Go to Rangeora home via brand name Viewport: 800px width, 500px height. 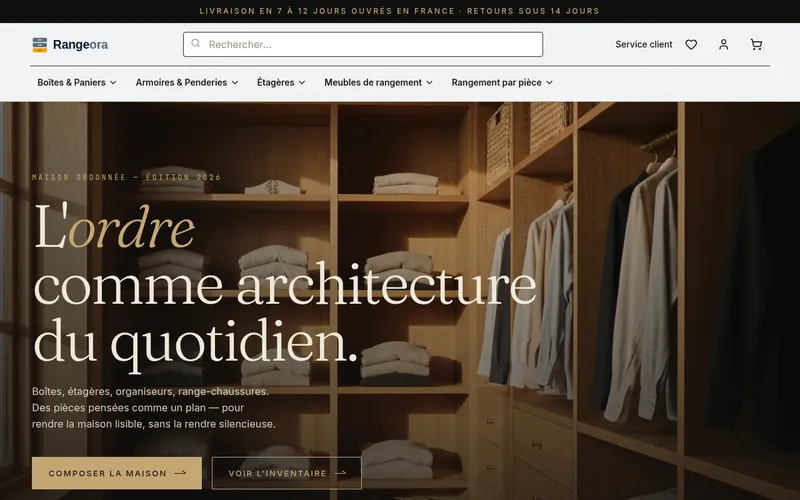[x=80, y=45]
